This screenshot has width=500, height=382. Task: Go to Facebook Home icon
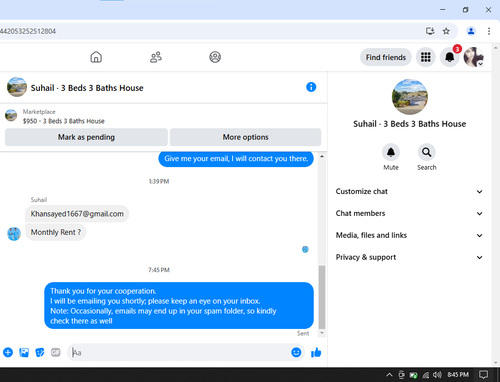click(x=96, y=57)
